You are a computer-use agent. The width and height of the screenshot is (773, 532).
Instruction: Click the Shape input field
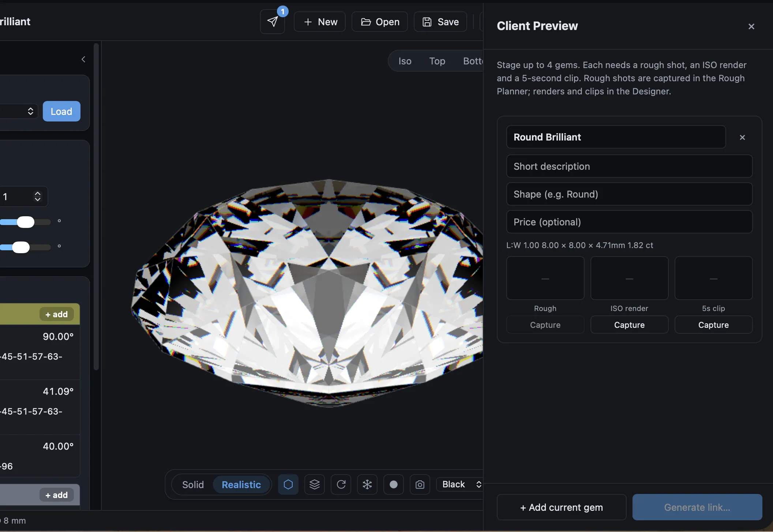coord(629,194)
